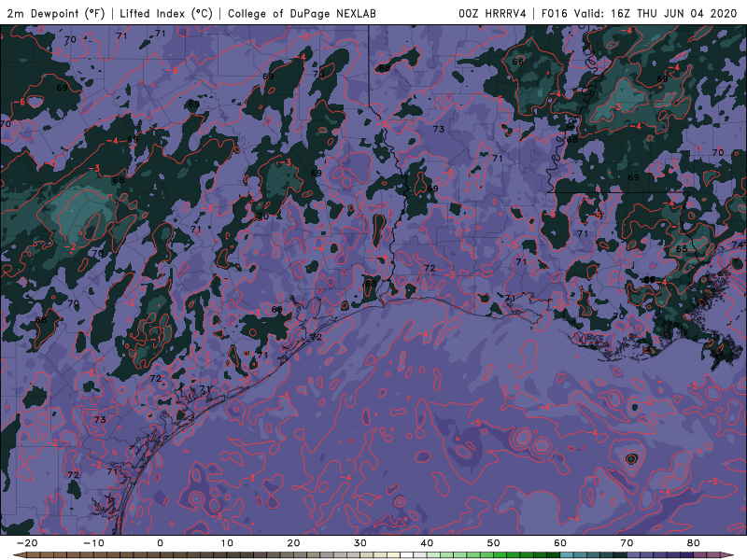Click the '00Z HRRRV4' model run label
Image resolution: width=747 pixels, height=560 pixels.
click(x=492, y=13)
